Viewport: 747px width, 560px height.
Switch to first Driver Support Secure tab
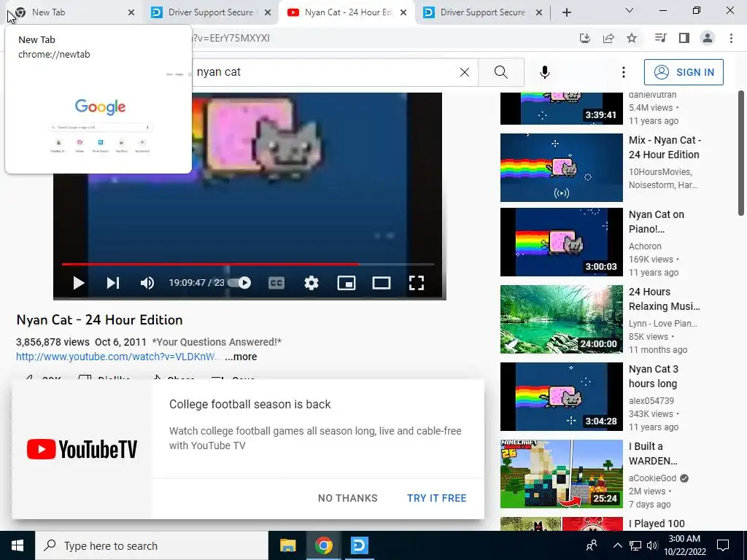pos(210,12)
